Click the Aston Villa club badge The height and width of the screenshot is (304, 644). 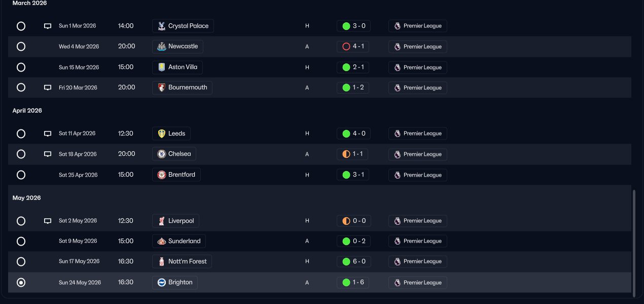(162, 67)
